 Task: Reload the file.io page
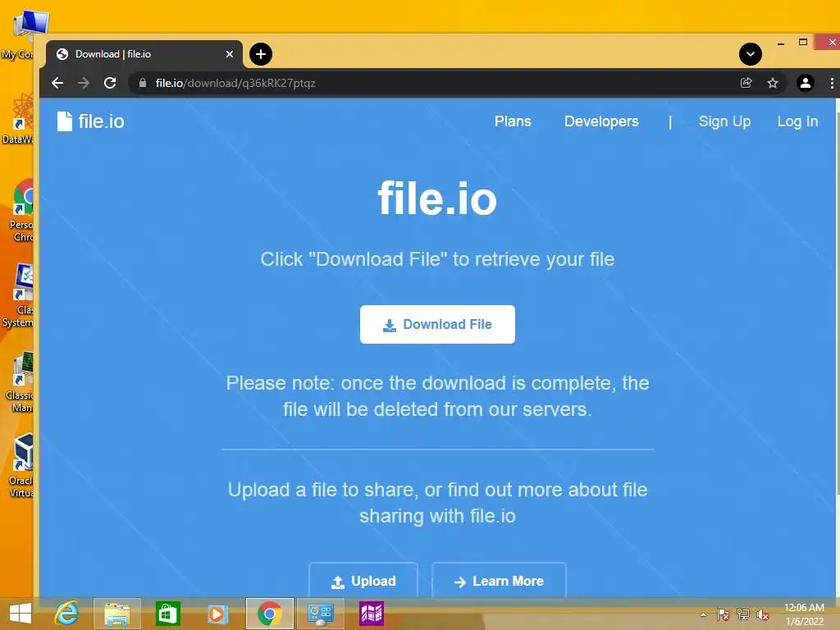pos(110,83)
